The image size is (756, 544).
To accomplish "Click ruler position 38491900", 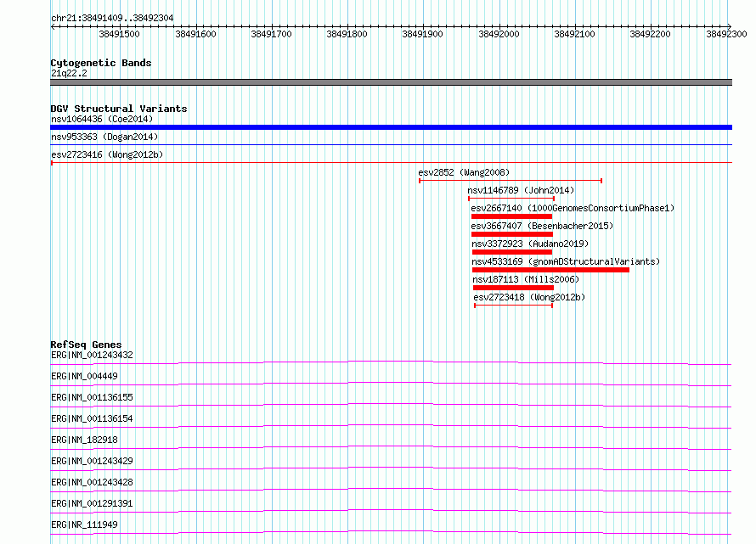I will [422, 34].
